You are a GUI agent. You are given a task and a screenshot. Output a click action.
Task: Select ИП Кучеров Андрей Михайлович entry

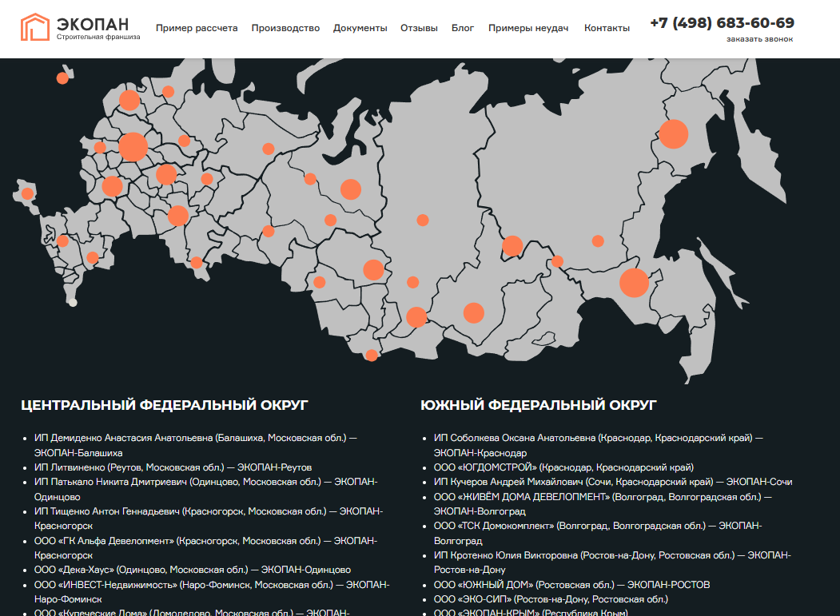(613, 482)
